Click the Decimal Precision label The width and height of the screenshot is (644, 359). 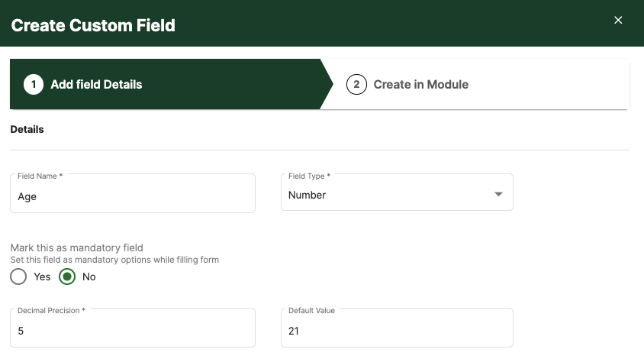pos(51,310)
